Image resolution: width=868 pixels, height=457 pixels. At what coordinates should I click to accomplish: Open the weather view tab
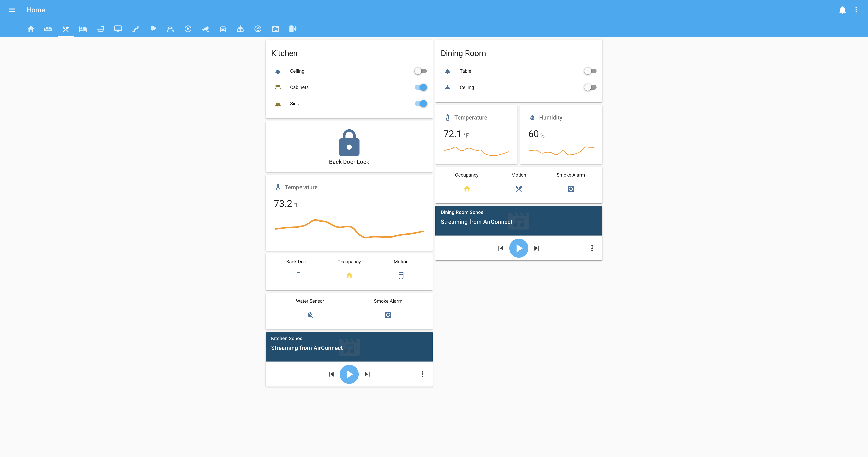point(171,29)
